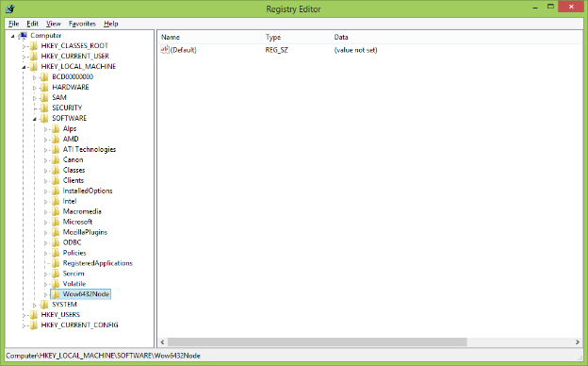Select the Wow6432Node key label
The width and height of the screenshot is (588, 366).
(86, 294)
